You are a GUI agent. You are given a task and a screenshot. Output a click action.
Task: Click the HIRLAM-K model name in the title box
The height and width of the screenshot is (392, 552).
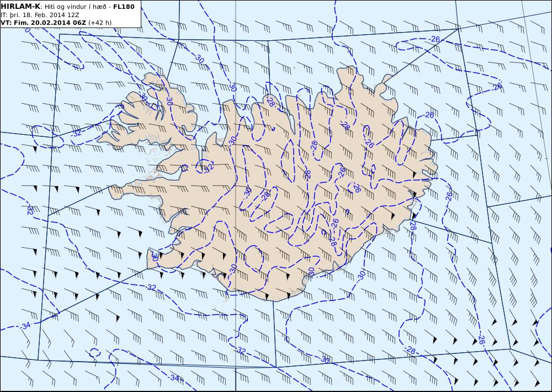(21, 7)
